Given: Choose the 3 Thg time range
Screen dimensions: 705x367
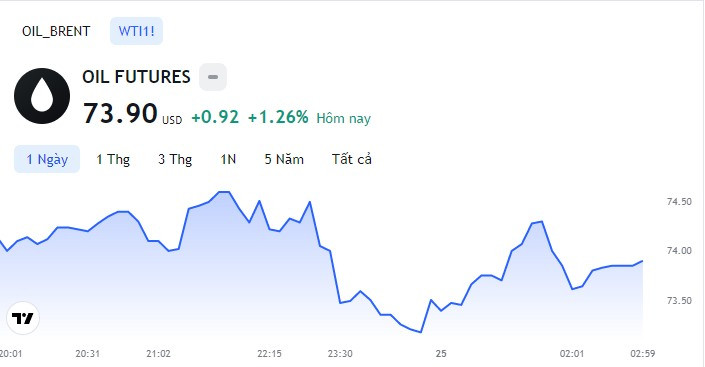Looking at the screenshot, I should pos(175,159).
